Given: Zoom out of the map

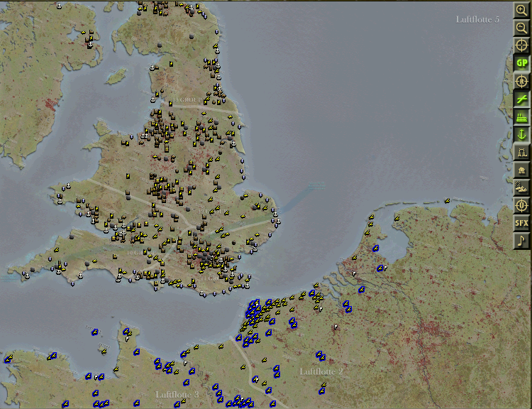Looking at the screenshot, I should (x=521, y=28).
